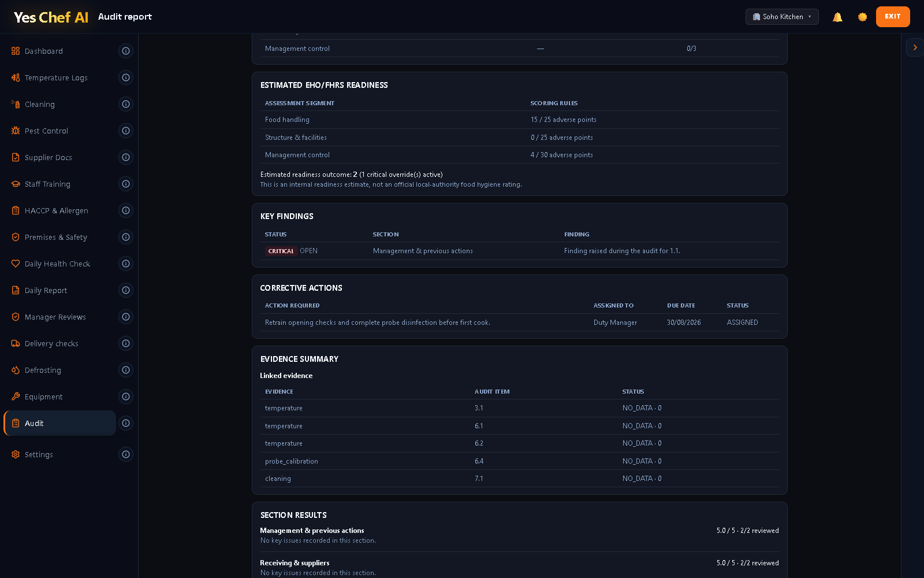924x578 pixels.
Task: Click temperature evidence for audit item 3.1
Action: click(x=520, y=408)
